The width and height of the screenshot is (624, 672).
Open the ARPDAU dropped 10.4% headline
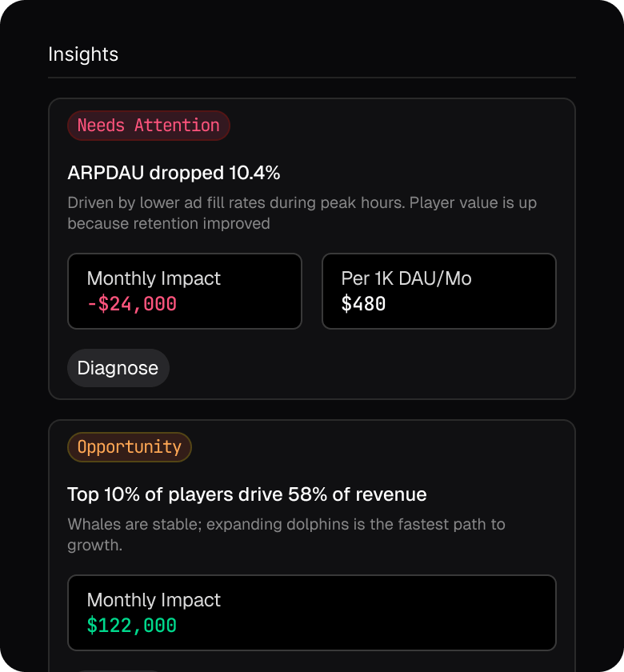[174, 173]
